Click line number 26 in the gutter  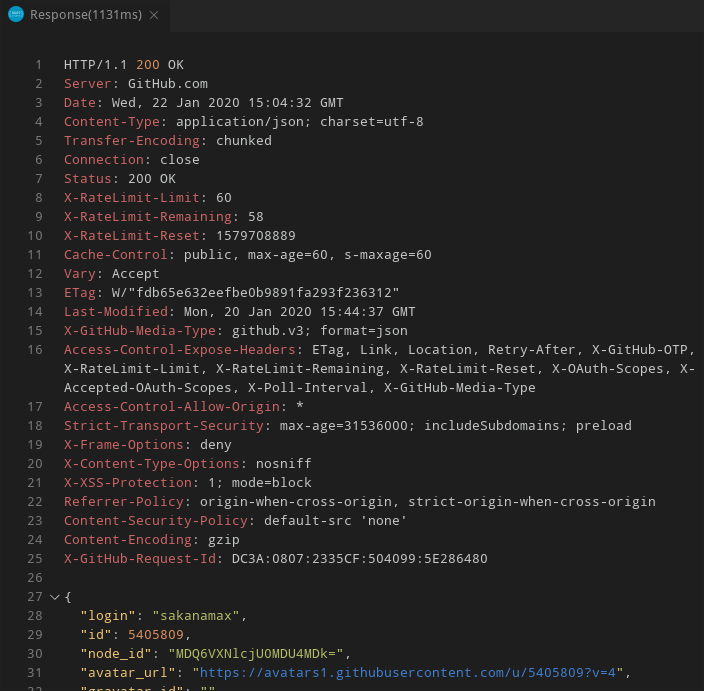point(35,578)
